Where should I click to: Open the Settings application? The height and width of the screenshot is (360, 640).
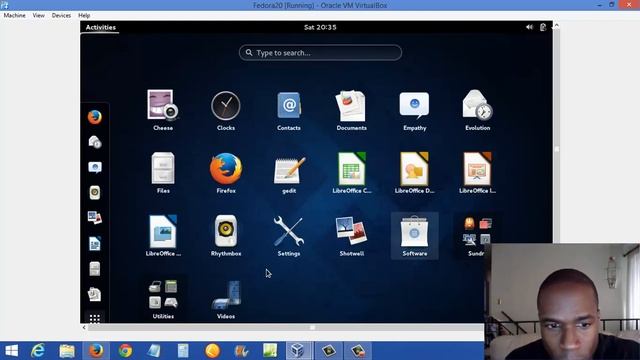[x=289, y=236]
